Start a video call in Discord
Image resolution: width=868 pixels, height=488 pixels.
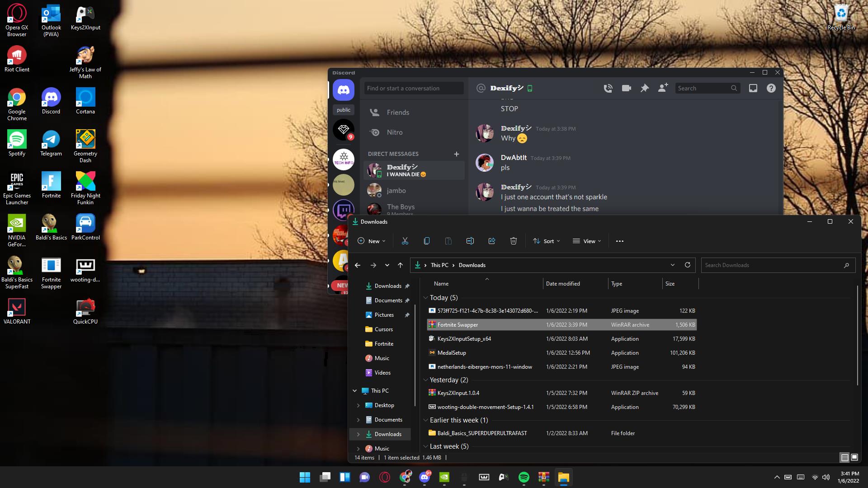[626, 89]
